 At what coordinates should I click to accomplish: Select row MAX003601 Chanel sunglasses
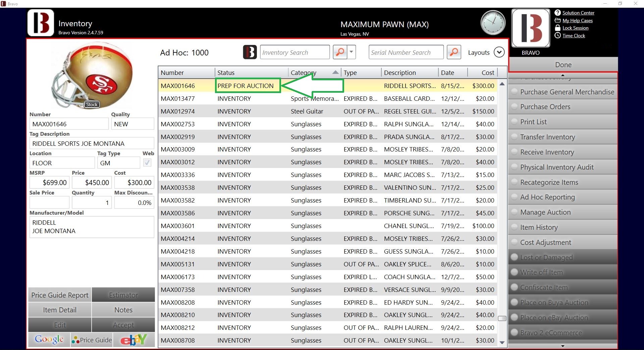[328, 226]
